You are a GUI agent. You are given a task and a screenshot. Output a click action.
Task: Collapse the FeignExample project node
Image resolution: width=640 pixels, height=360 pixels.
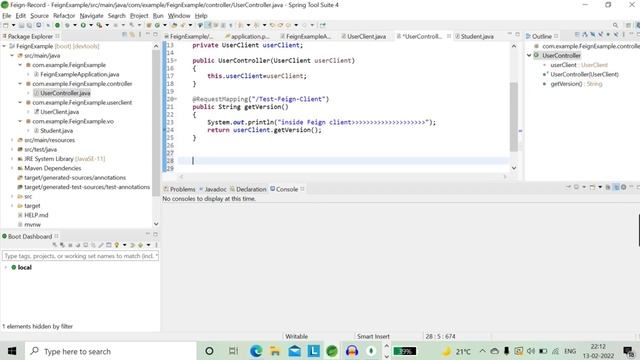(x=4, y=46)
